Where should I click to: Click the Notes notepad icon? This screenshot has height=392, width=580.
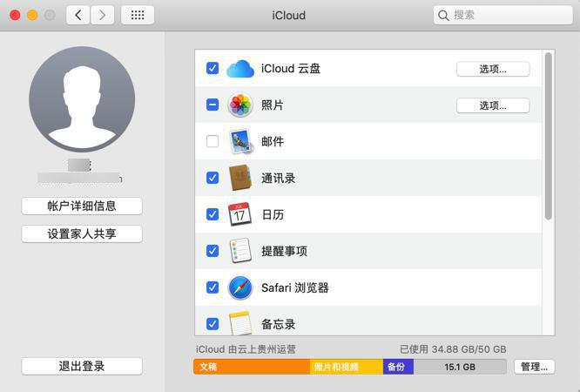tap(240, 323)
